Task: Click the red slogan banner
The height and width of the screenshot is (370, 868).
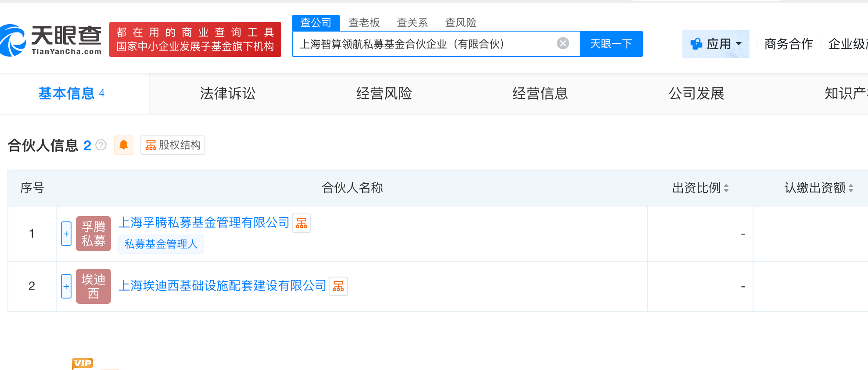Action: point(195,39)
